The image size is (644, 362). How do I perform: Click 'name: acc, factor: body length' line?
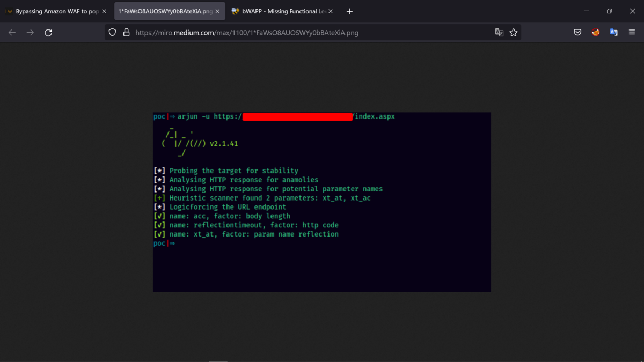[x=222, y=216]
